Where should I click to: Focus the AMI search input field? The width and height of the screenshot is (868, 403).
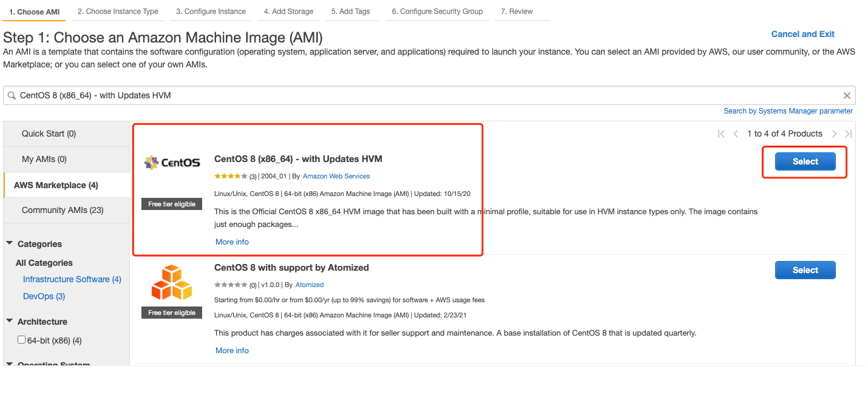pos(428,95)
